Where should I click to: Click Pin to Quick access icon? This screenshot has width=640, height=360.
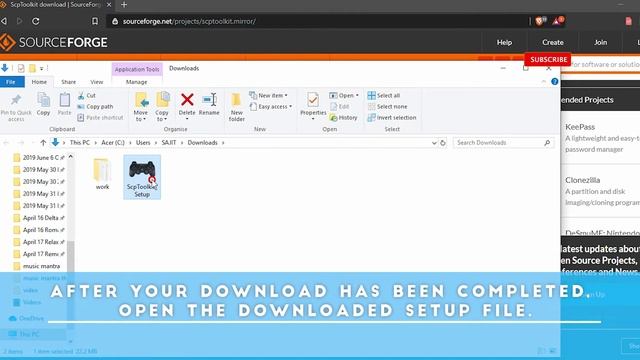click(x=16, y=100)
